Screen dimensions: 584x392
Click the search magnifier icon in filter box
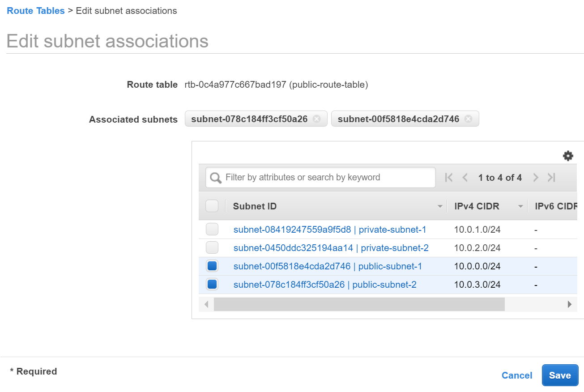tap(216, 178)
